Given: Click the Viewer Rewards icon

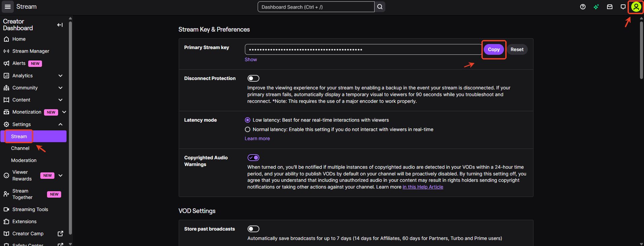Looking at the screenshot, I should pyautogui.click(x=6, y=175).
